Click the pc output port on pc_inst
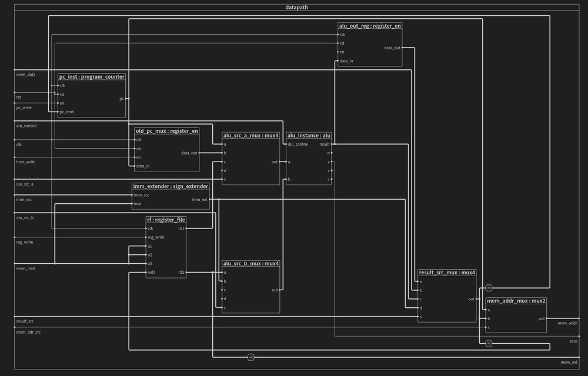The height and width of the screenshot is (376, 588). click(x=122, y=98)
